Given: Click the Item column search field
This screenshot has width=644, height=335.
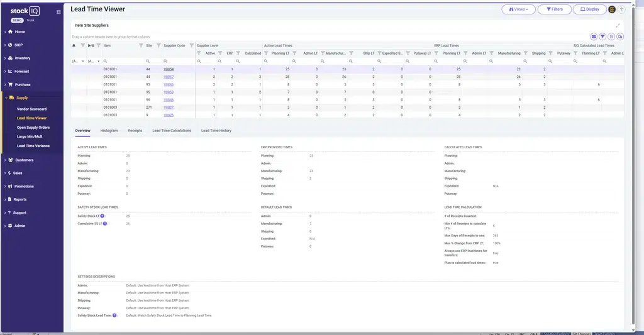Looking at the screenshot, I should (x=123, y=61).
